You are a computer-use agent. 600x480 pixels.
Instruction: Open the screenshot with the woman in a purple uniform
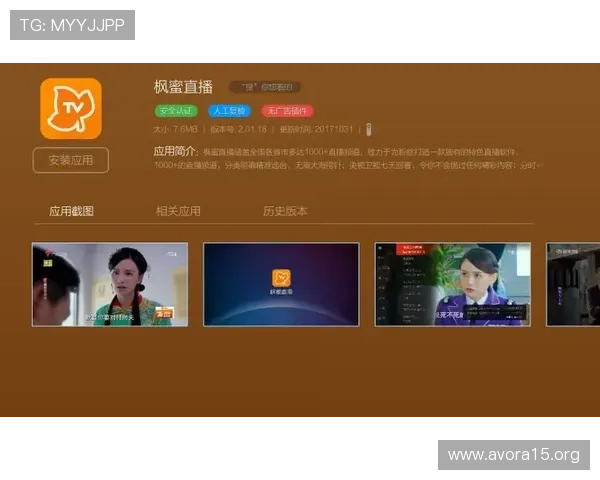(x=453, y=284)
